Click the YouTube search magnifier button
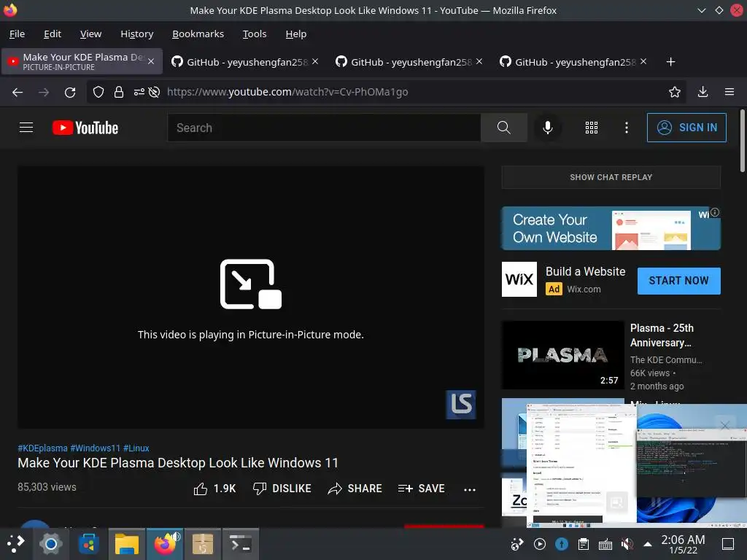 (503, 128)
